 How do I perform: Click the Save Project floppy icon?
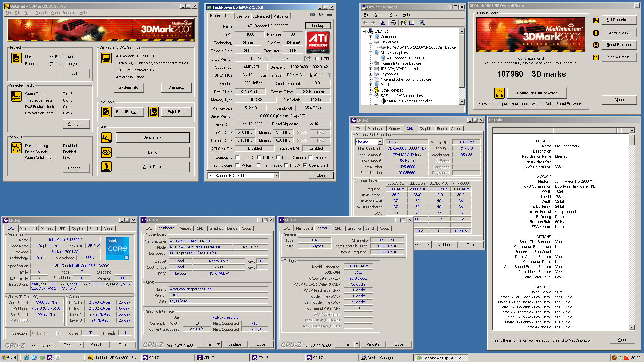pyautogui.click(x=596, y=33)
